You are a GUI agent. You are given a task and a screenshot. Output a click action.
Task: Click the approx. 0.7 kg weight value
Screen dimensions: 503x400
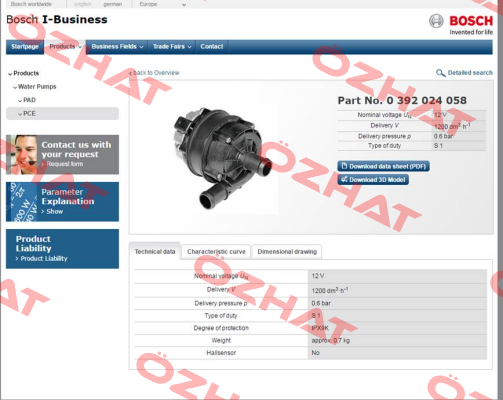pyautogui.click(x=331, y=341)
